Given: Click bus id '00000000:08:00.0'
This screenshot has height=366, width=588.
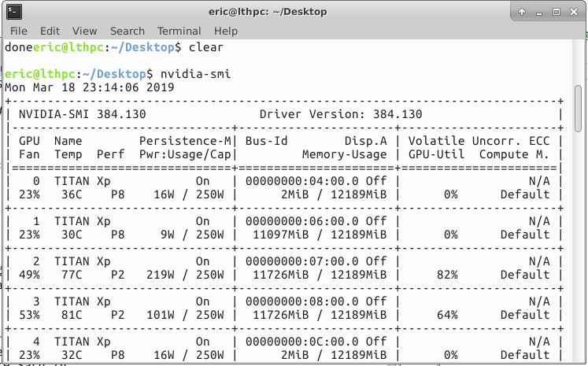Looking at the screenshot, I should (302, 301).
